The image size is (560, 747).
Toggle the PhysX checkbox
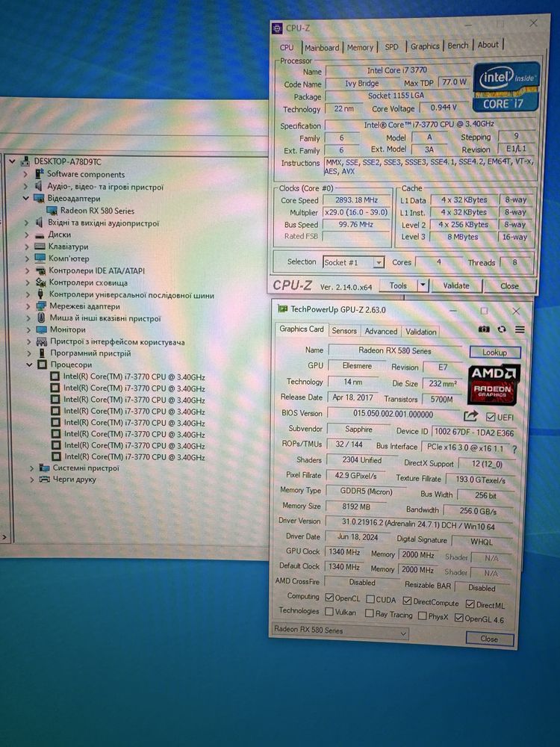[422, 616]
